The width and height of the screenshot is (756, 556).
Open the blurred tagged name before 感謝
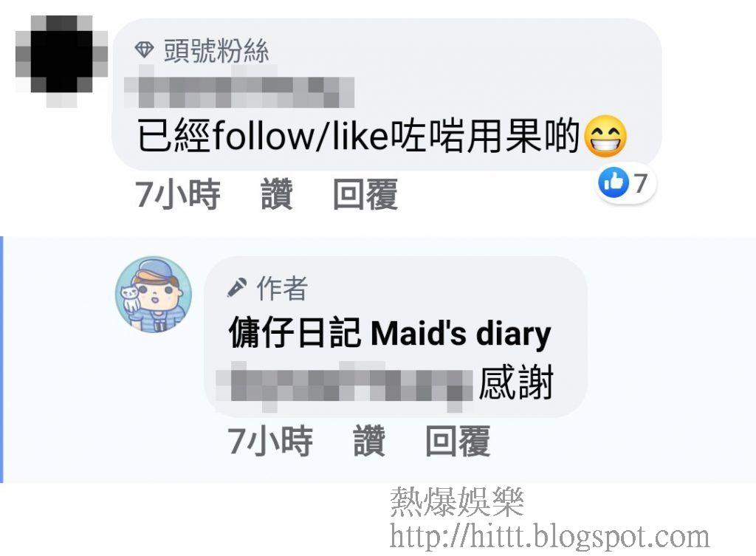[344, 385]
